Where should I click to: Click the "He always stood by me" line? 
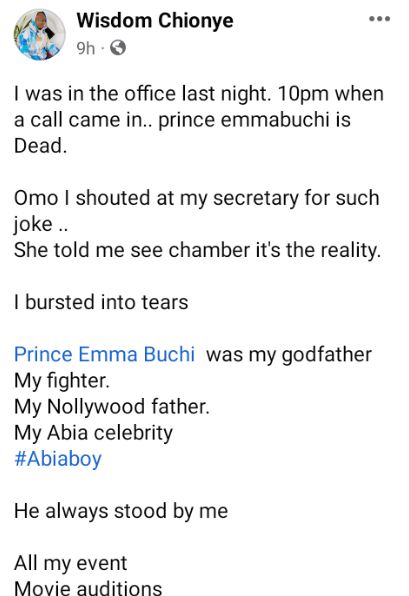coord(121,511)
